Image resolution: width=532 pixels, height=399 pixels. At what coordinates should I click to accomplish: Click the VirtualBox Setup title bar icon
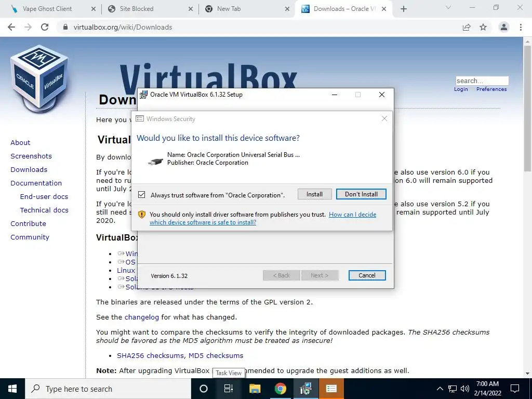(x=144, y=95)
